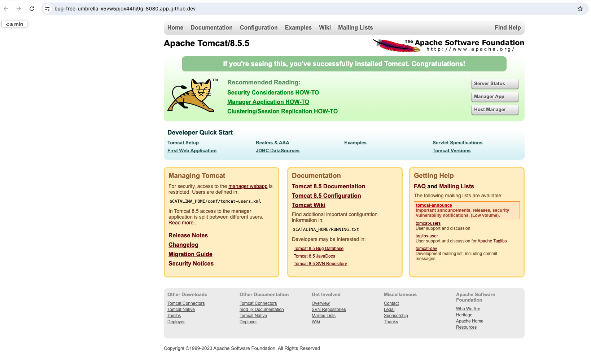This screenshot has width=591, height=364.
Task: Open Manager Application HOW-TO link
Action: click(x=268, y=102)
